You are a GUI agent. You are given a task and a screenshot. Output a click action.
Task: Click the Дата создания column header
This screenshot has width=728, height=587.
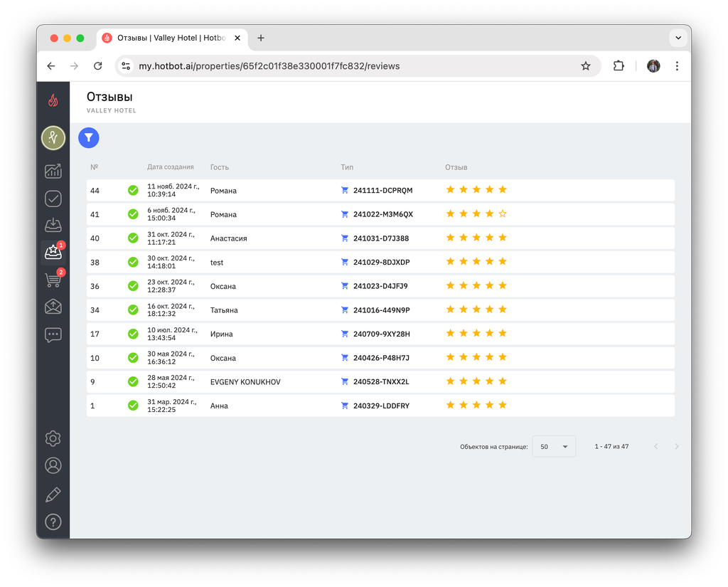[x=171, y=167]
